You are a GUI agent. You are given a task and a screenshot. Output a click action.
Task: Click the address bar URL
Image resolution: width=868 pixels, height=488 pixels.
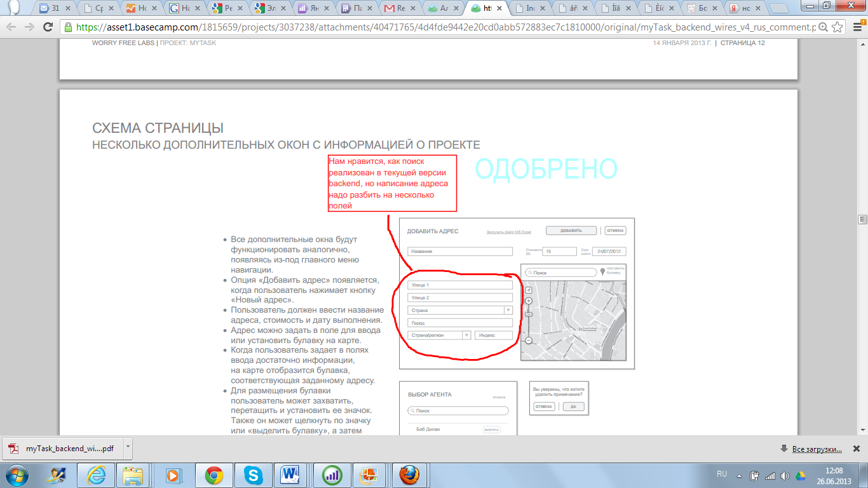click(445, 27)
